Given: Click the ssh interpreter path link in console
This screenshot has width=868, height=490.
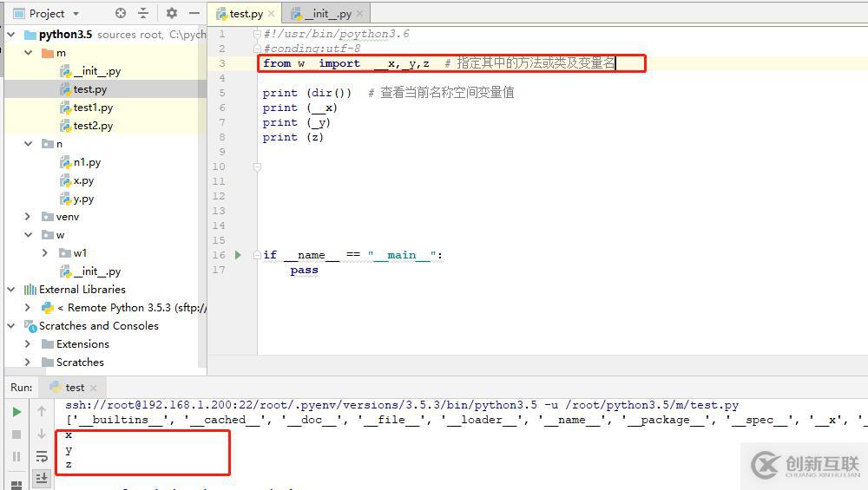Looking at the screenshot, I should coord(402,405).
